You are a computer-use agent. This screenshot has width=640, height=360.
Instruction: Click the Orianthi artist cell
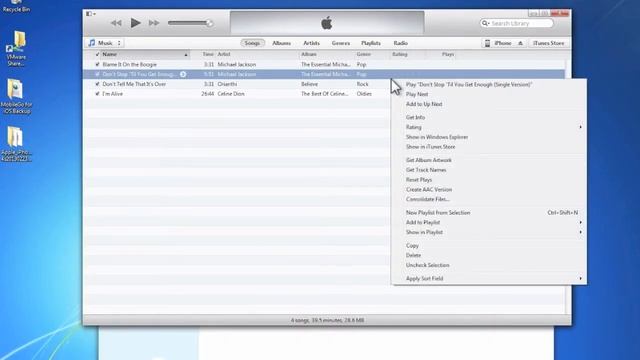[227, 84]
